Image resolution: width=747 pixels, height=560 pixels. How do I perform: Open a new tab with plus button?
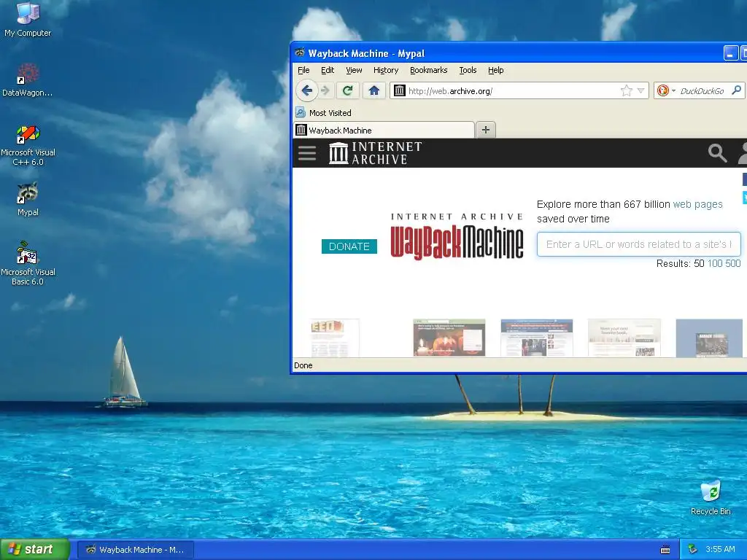[x=485, y=130]
